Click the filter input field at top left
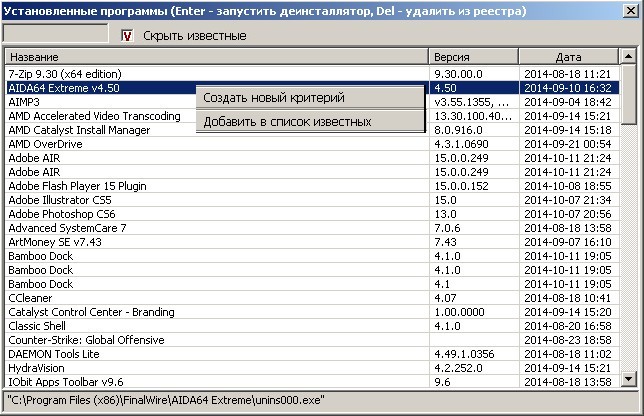The height and width of the screenshot is (416, 644). pyautogui.click(x=55, y=33)
